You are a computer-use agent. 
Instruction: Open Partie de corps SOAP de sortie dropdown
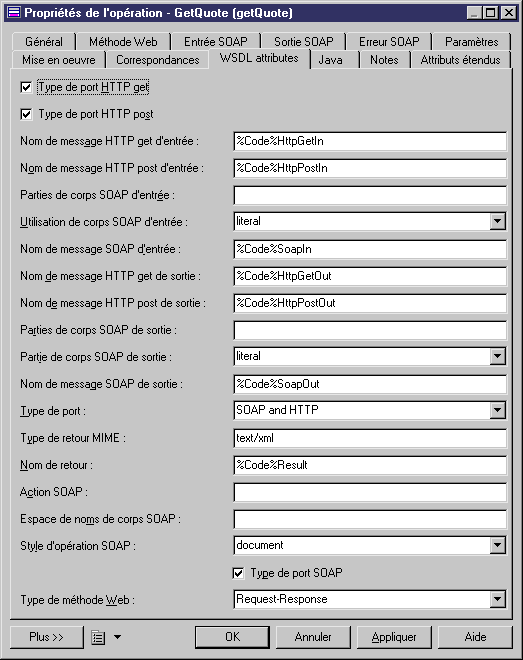[497, 356]
